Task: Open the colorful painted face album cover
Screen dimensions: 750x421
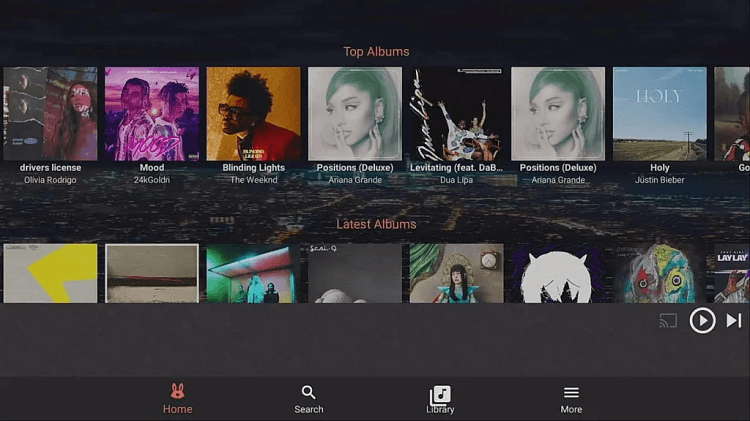Action: (x=660, y=273)
